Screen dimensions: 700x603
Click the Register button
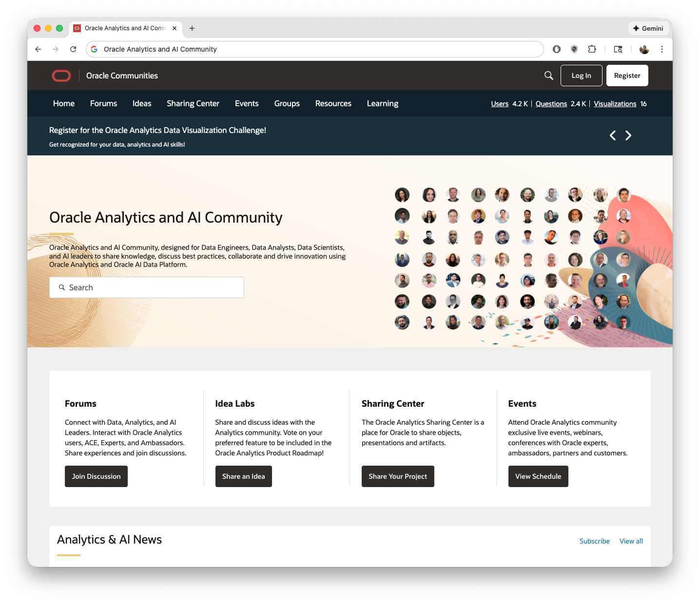point(627,75)
